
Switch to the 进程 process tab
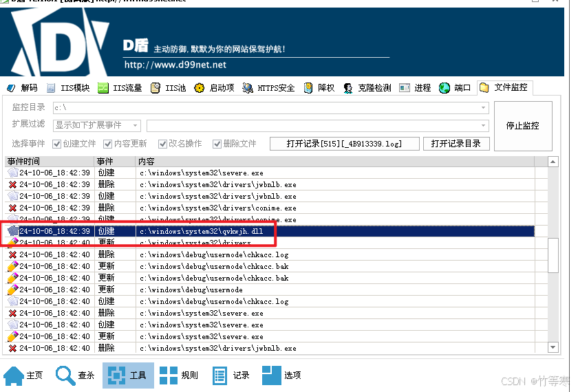pyautogui.click(x=415, y=88)
